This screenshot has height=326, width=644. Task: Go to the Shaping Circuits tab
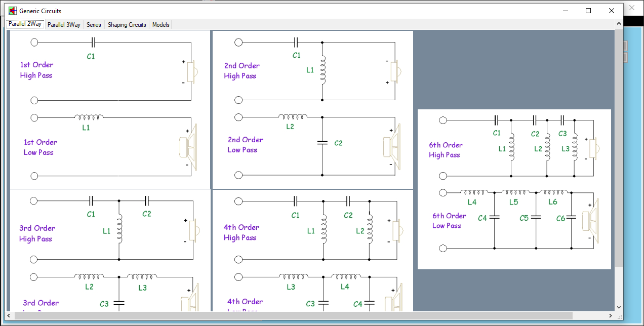[x=127, y=24]
